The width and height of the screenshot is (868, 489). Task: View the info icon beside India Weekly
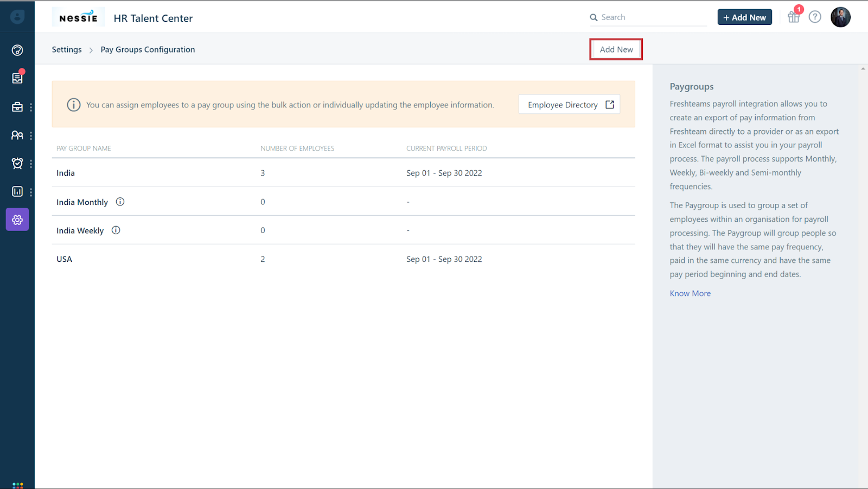tap(116, 230)
